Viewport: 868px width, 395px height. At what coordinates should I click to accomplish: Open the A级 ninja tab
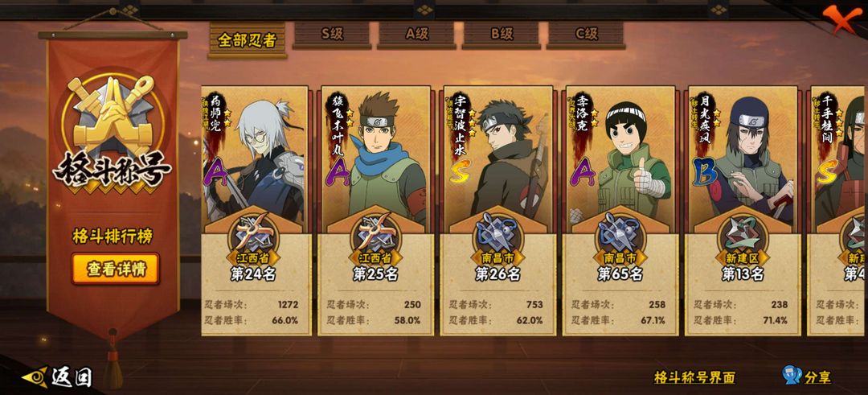point(417,35)
